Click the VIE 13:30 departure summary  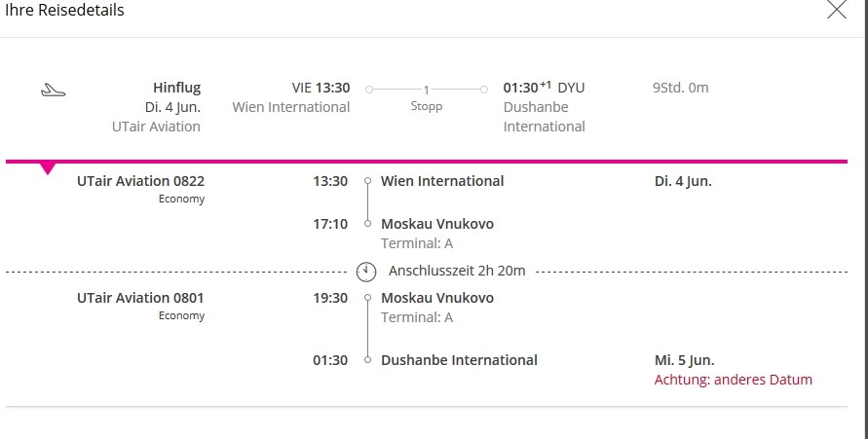321,88
